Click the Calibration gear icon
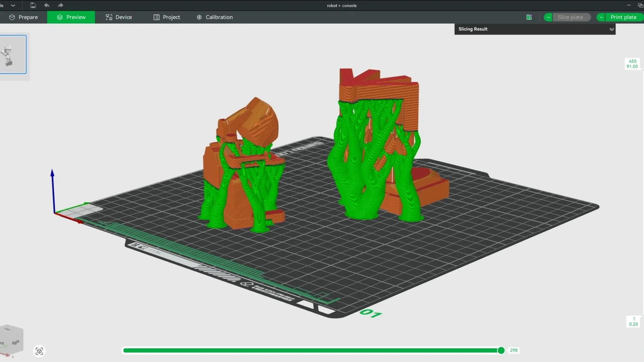 point(199,17)
